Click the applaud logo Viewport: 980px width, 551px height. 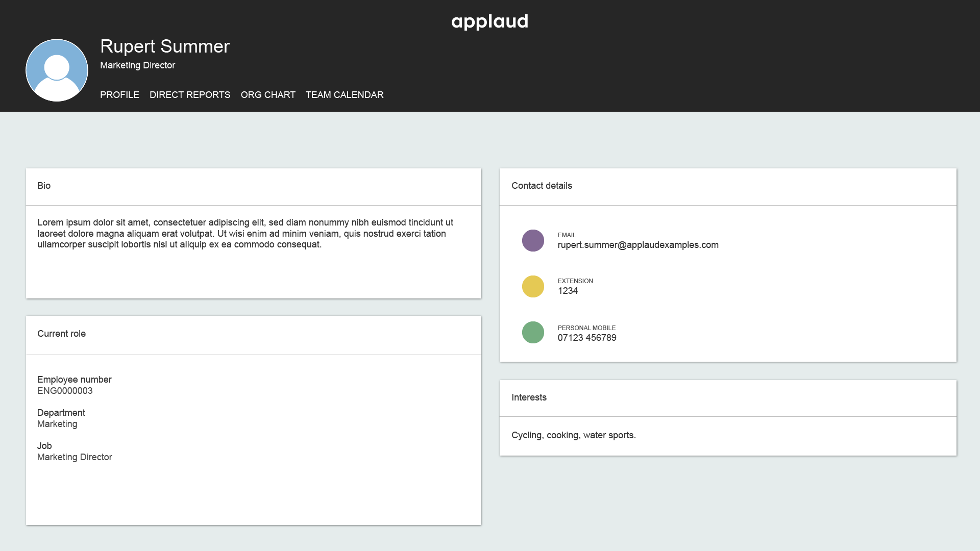point(489,21)
